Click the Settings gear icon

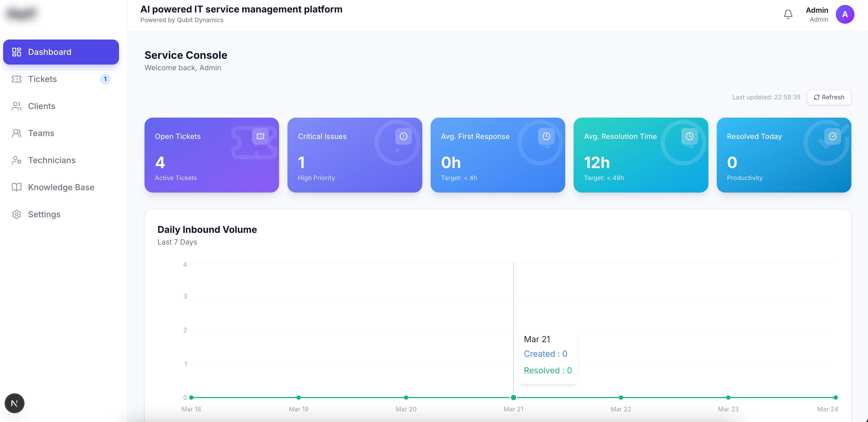pyautogui.click(x=17, y=214)
